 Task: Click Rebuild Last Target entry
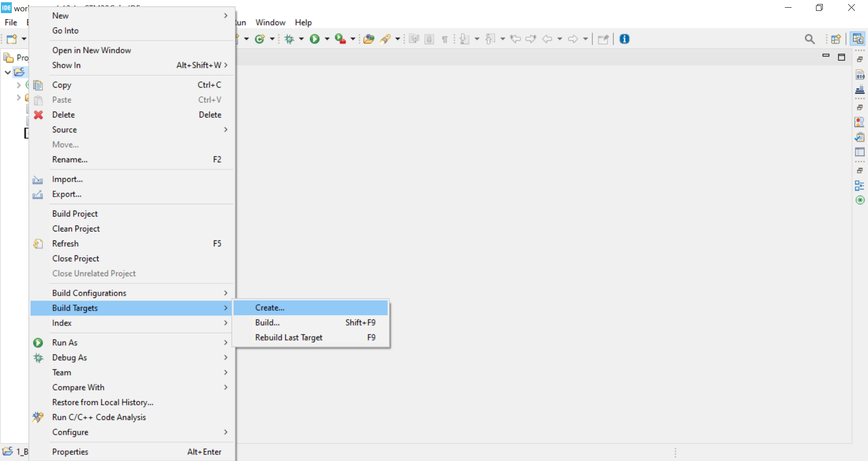[x=289, y=338]
